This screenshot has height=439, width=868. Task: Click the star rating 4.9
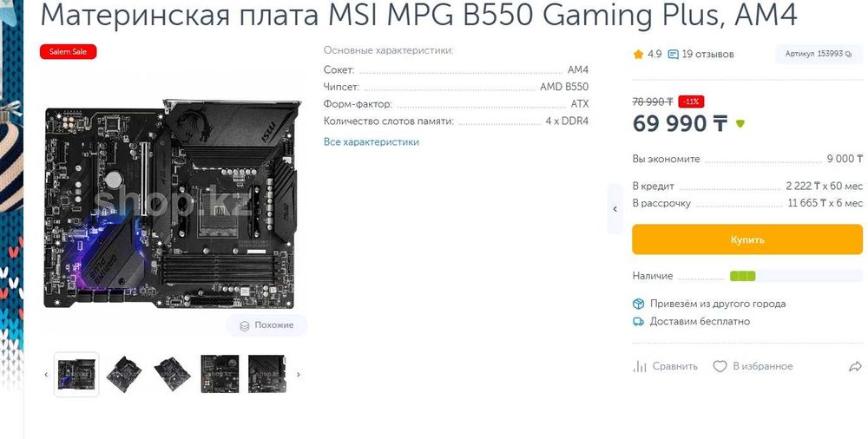648,55
